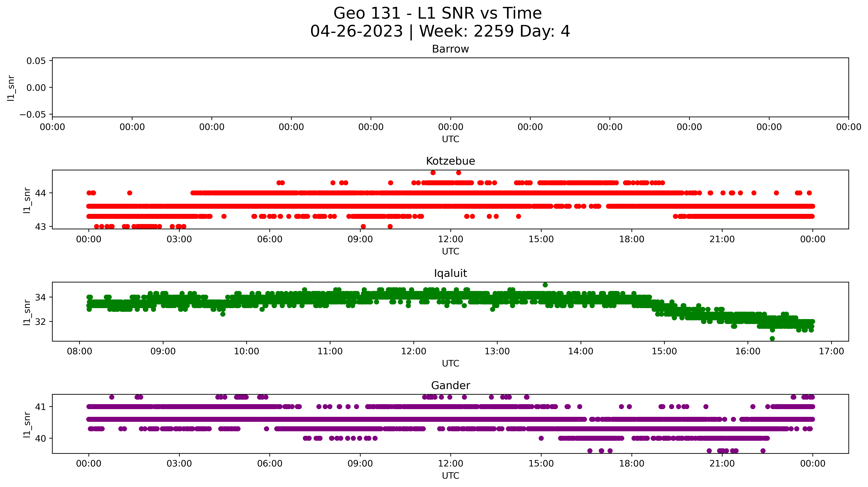Click the 15:00 tick on the Gander x-axis
868x487 pixels.
click(x=541, y=463)
